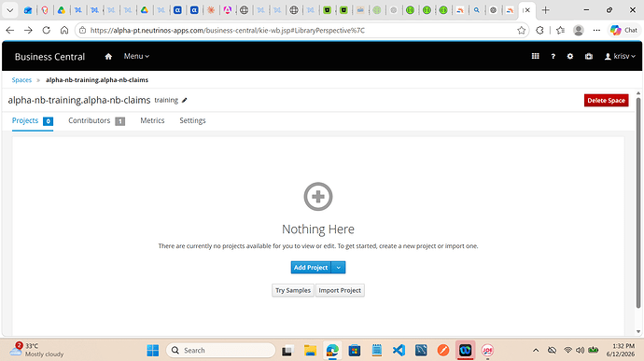This screenshot has height=361, width=644.
Task: Expand the Add Project dropdown arrow
Action: tap(339, 268)
